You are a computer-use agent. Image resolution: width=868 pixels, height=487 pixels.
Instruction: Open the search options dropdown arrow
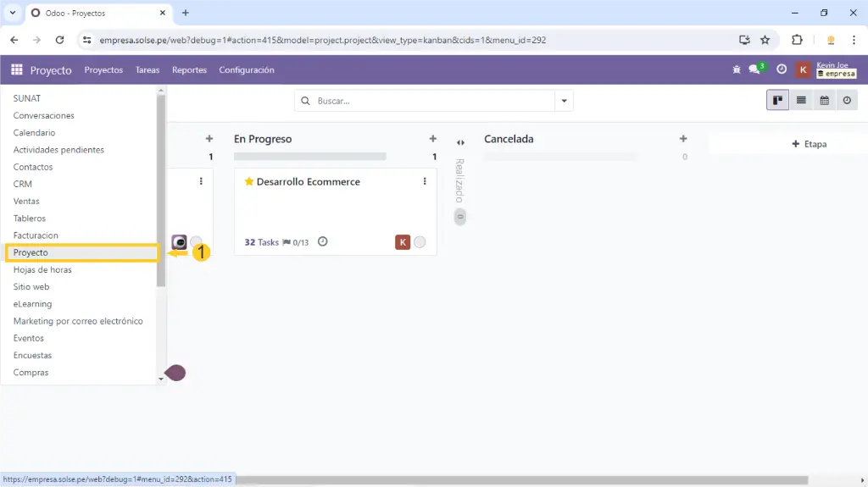564,101
